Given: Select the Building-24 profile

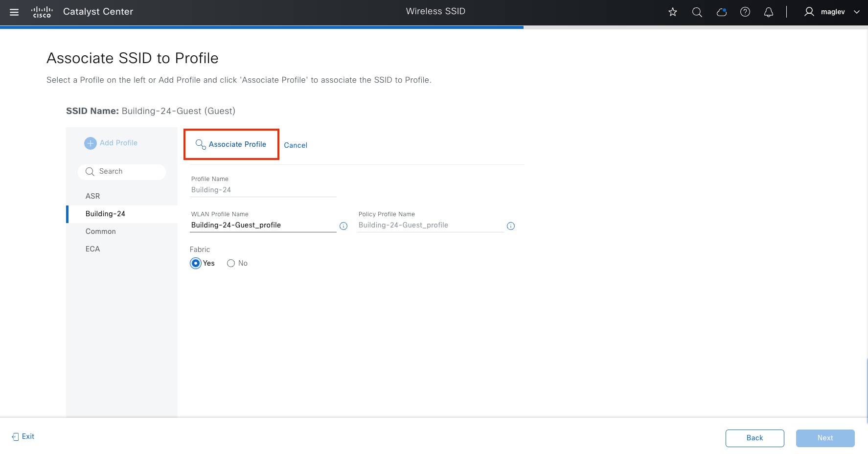Looking at the screenshot, I should coord(105,214).
